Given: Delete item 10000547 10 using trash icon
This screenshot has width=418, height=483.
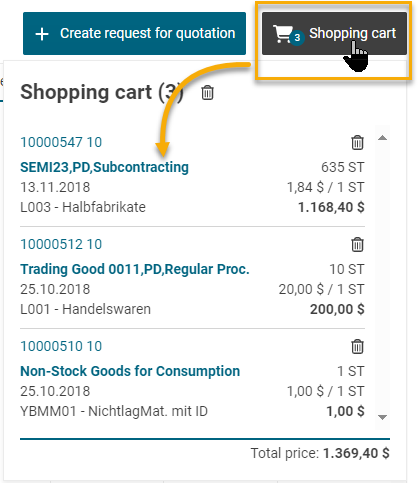Looking at the screenshot, I should 357,143.
